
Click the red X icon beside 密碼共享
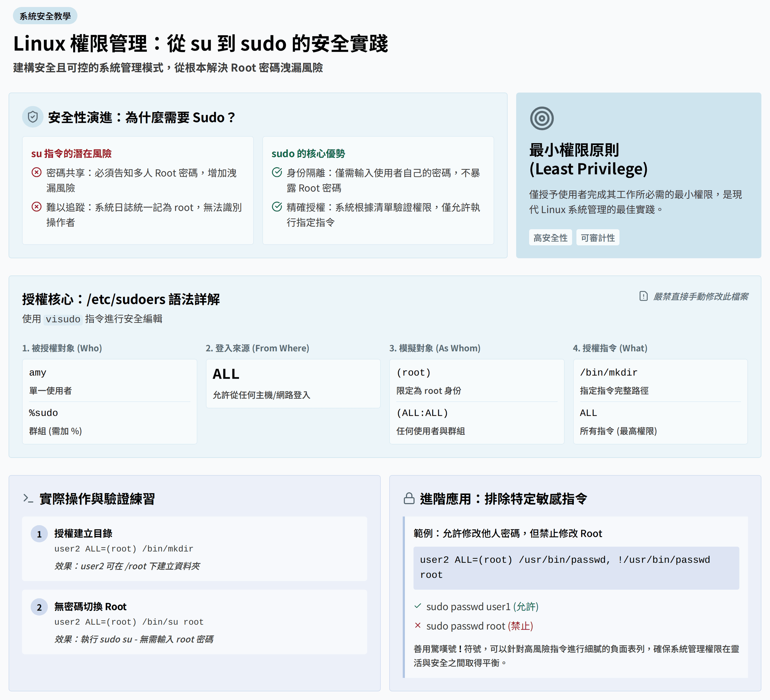36,172
